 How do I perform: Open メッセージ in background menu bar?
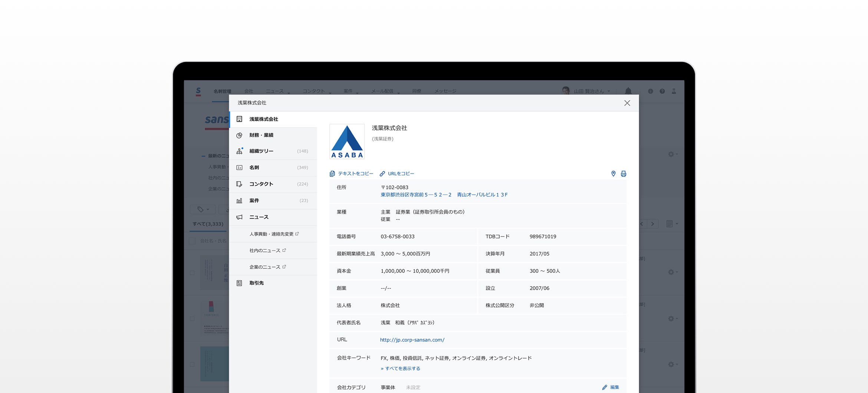tap(445, 91)
